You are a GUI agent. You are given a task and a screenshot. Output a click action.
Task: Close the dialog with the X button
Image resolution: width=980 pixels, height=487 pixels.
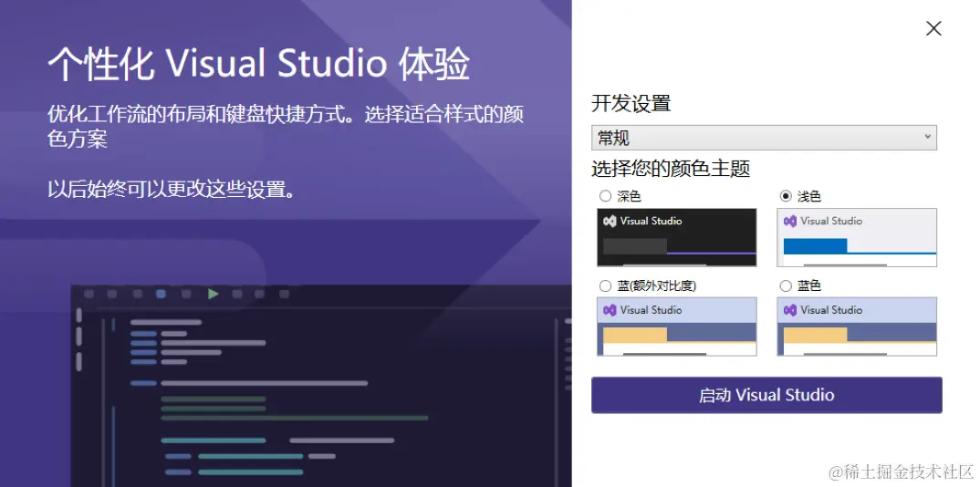coord(933,28)
